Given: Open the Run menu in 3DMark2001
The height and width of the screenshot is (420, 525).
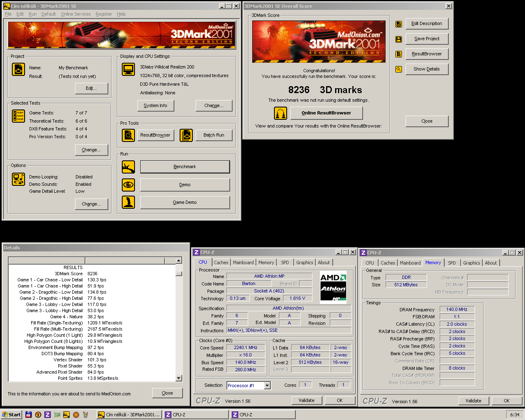Looking at the screenshot, I should [x=33, y=14].
